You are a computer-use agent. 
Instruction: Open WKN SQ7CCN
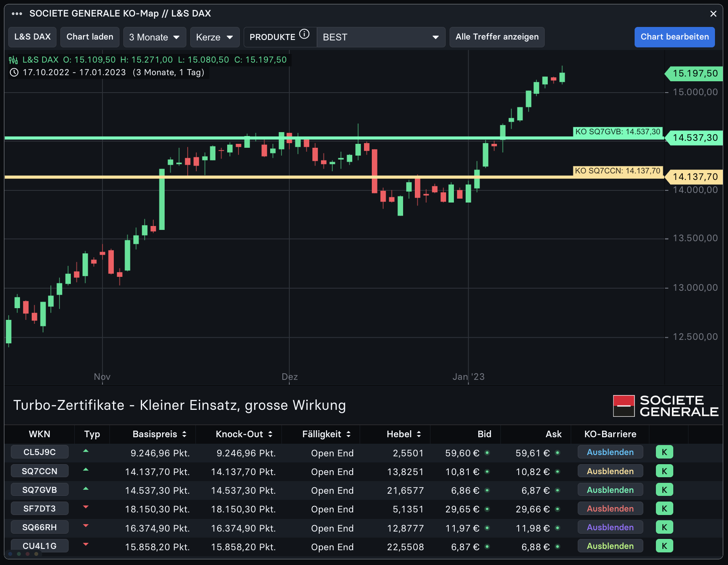tap(40, 471)
